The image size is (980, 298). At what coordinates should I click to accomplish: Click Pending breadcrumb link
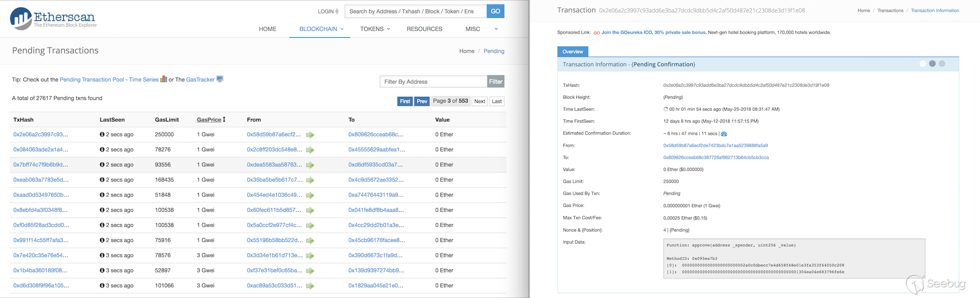[x=494, y=51]
